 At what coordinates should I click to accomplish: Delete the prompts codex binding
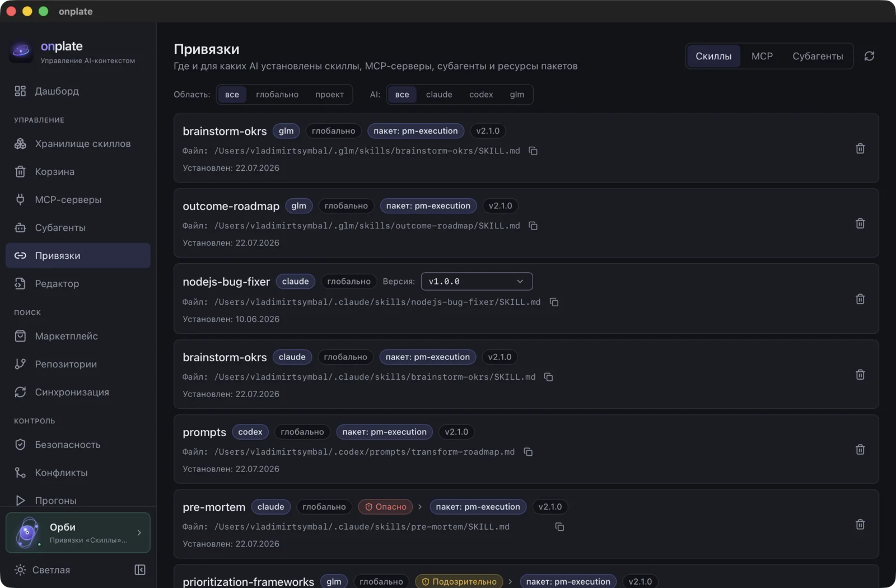coord(860,450)
